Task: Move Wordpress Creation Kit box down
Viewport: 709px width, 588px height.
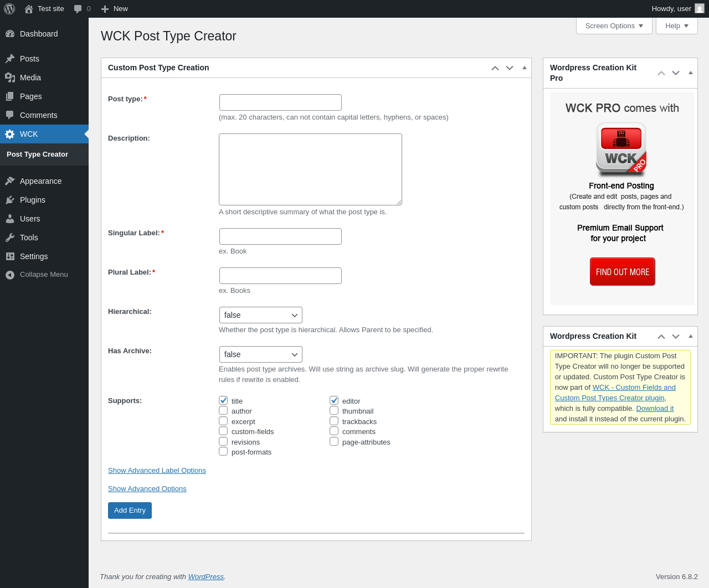Action: [676, 337]
